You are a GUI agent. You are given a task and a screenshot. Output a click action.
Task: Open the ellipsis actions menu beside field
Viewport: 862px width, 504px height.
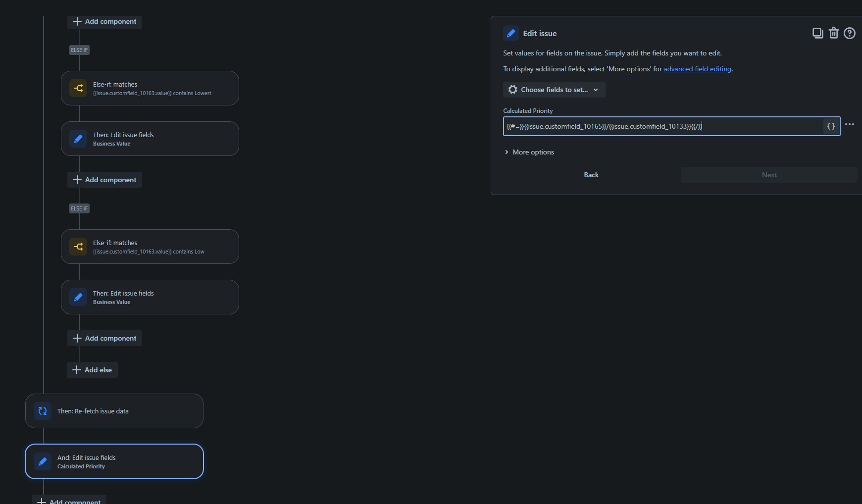point(850,124)
